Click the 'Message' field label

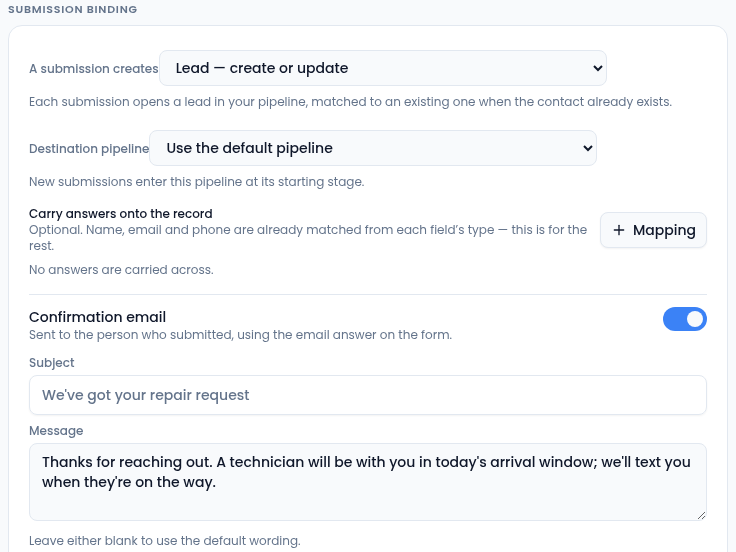[x=56, y=431]
